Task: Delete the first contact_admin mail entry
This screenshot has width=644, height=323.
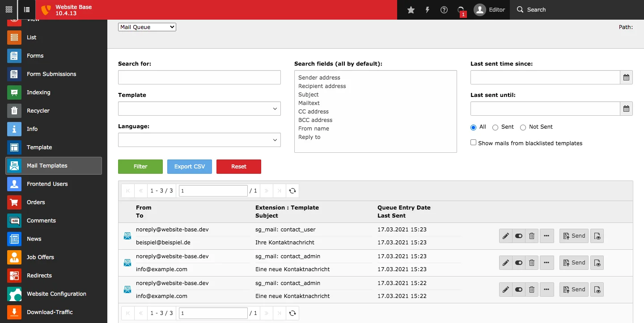Action: tap(531, 263)
